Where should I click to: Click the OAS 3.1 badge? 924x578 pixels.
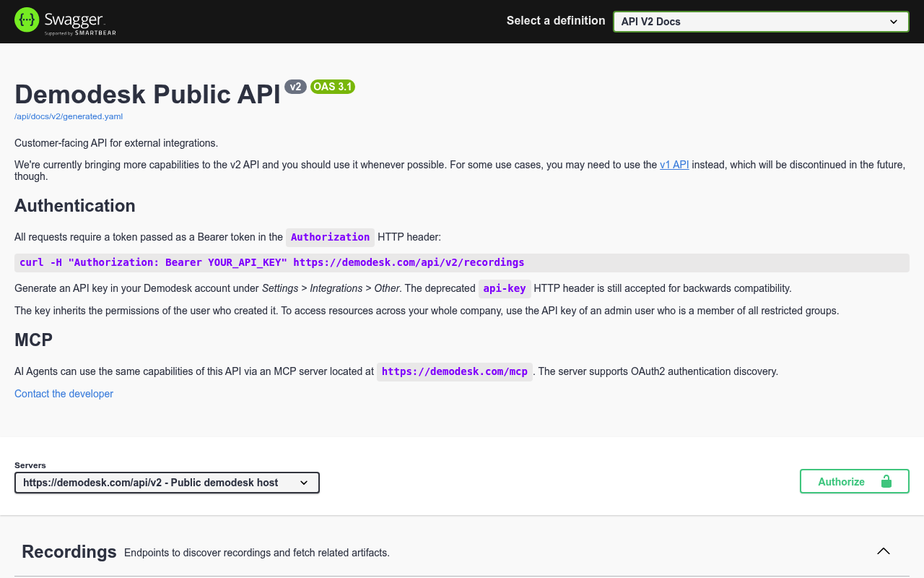[333, 87]
